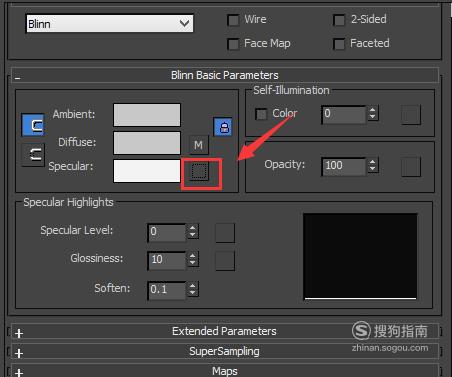This screenshot has width=452, height=377.
Task: Increase the Opacity spinner value
Action: 373,162
